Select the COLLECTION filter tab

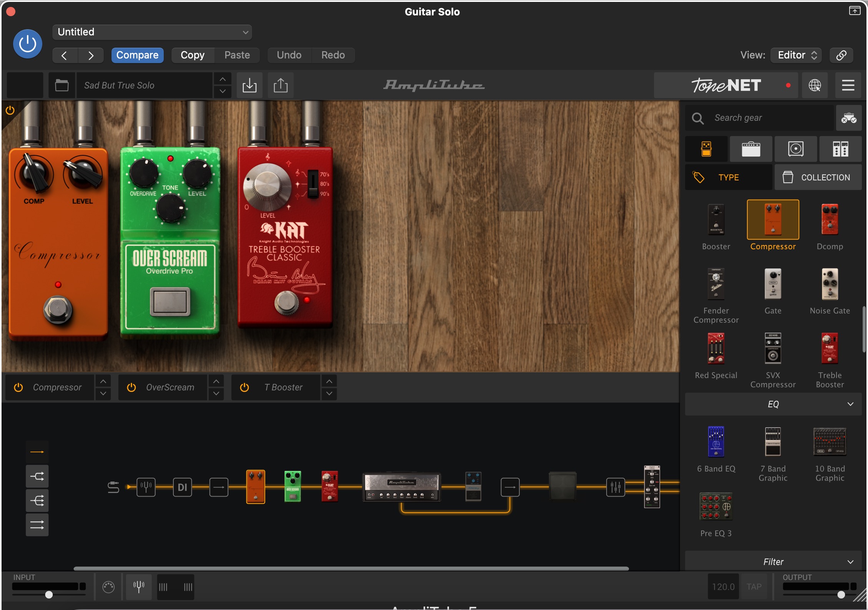point(818,177)
